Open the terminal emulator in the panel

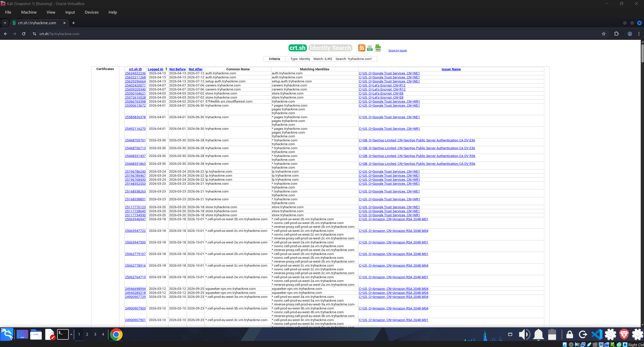[x=63, y=334]
